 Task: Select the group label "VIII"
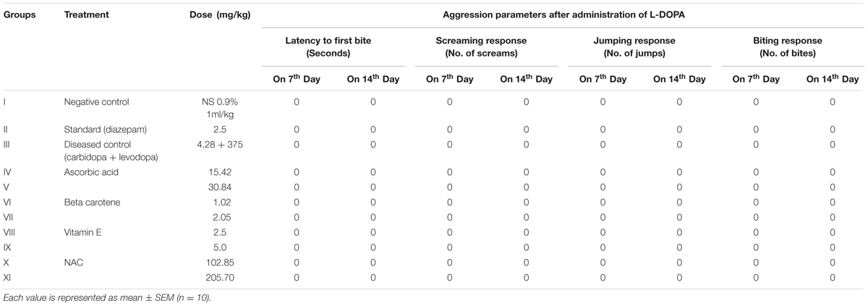[x=9, y=233]
